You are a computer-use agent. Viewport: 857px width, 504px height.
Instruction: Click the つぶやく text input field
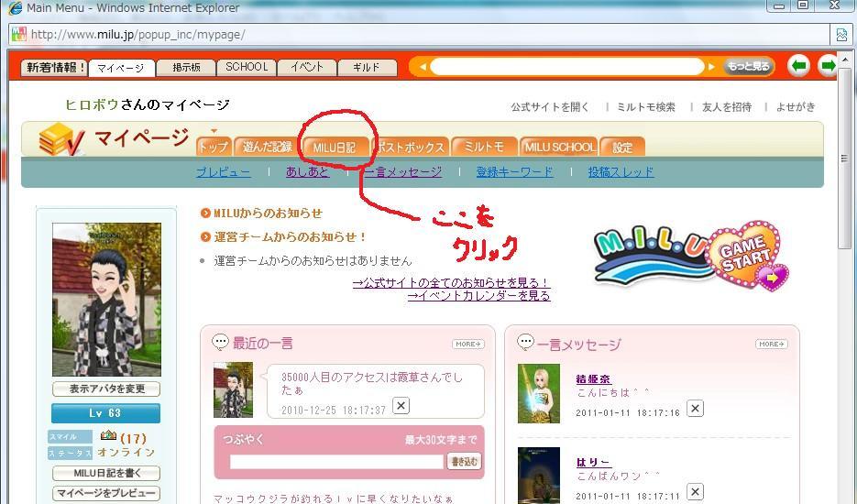coord(336,462)
